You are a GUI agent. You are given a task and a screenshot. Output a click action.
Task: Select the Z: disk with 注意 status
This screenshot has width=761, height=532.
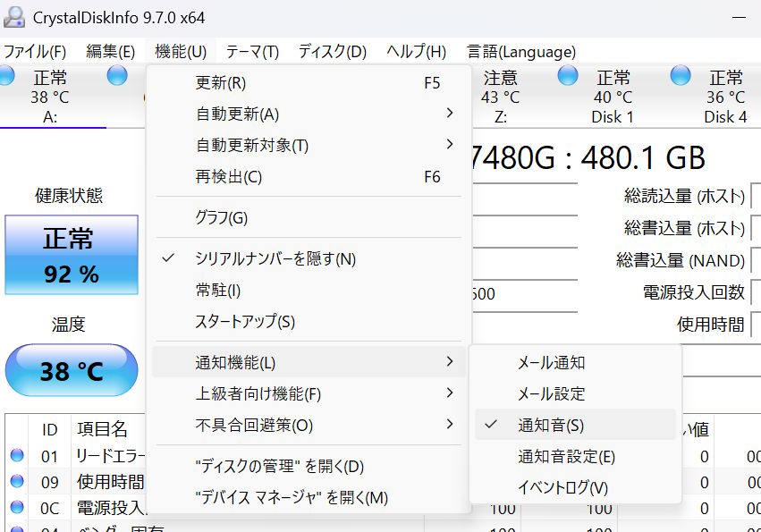coord(501,97)
